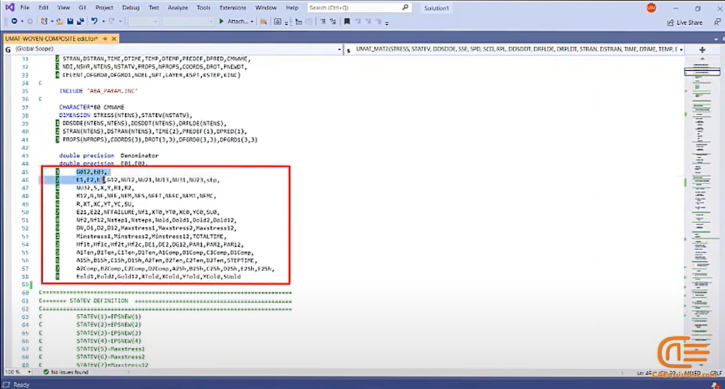The height and width of the screenshot is (389, 725).
Task: Close the UMAT-WOVEN COMPOSITE edit.for tab
Action: 114,39
